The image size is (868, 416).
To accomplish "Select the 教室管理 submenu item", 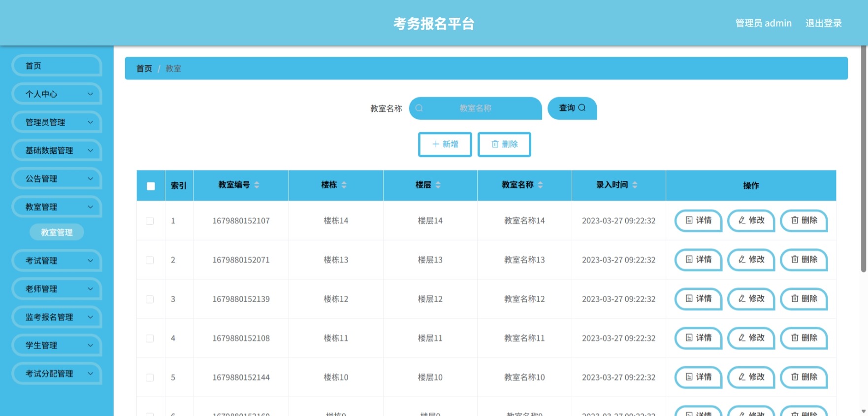I will (x=57, y=232).
